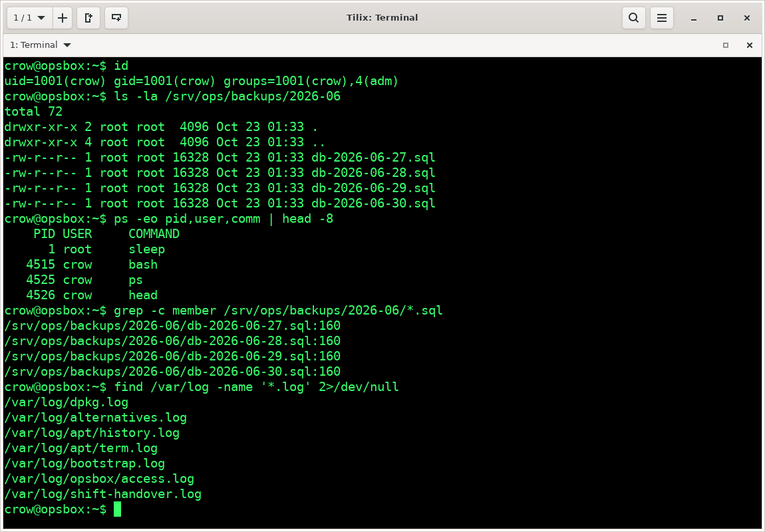The height and width of the screenshot is (532, 765).
Task: Open the Tilix hamburger menu
Action: [662, 18]
